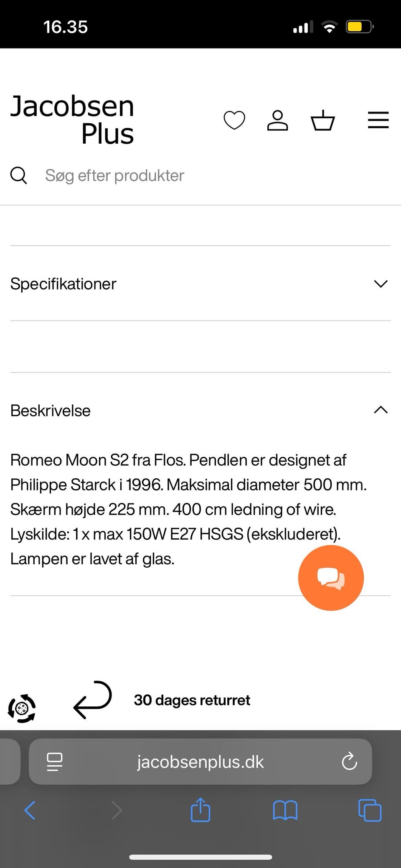Click the cookie settings icon
401x868 pixels.
(22, 708)
